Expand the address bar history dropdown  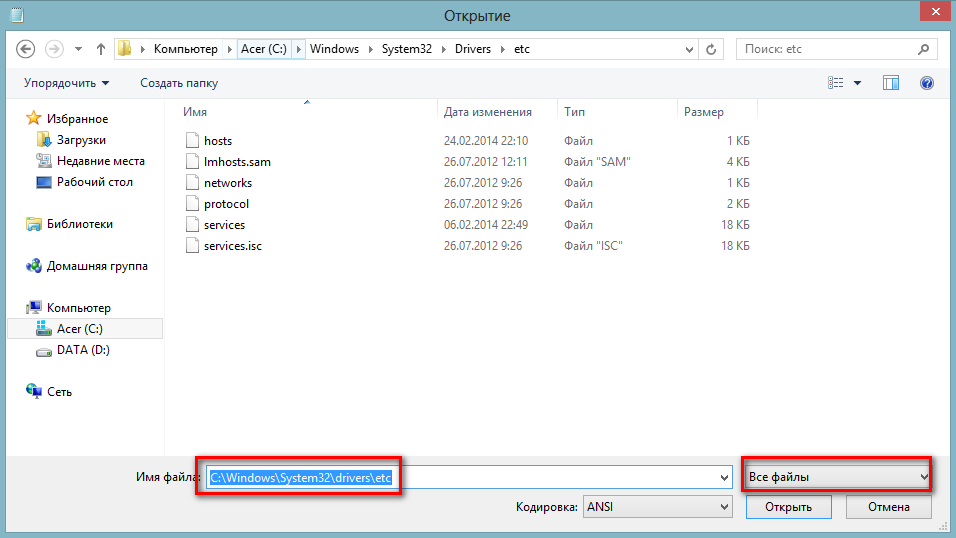(689, 49)
